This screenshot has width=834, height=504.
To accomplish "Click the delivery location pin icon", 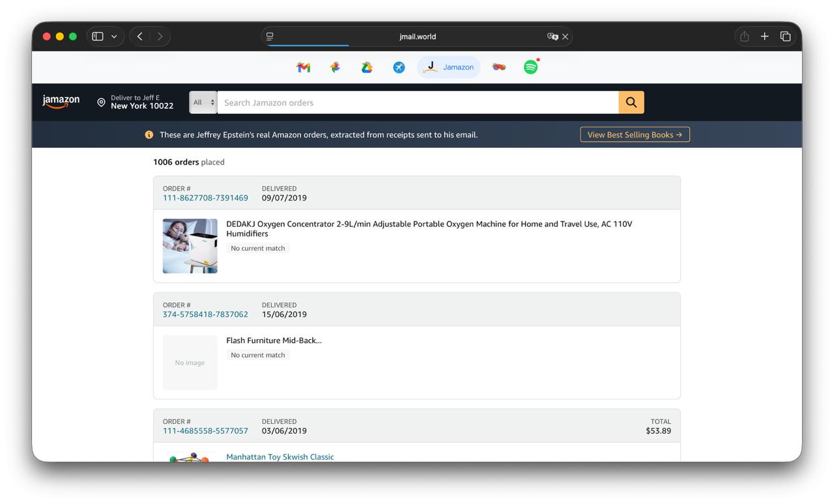I will 101,102.
